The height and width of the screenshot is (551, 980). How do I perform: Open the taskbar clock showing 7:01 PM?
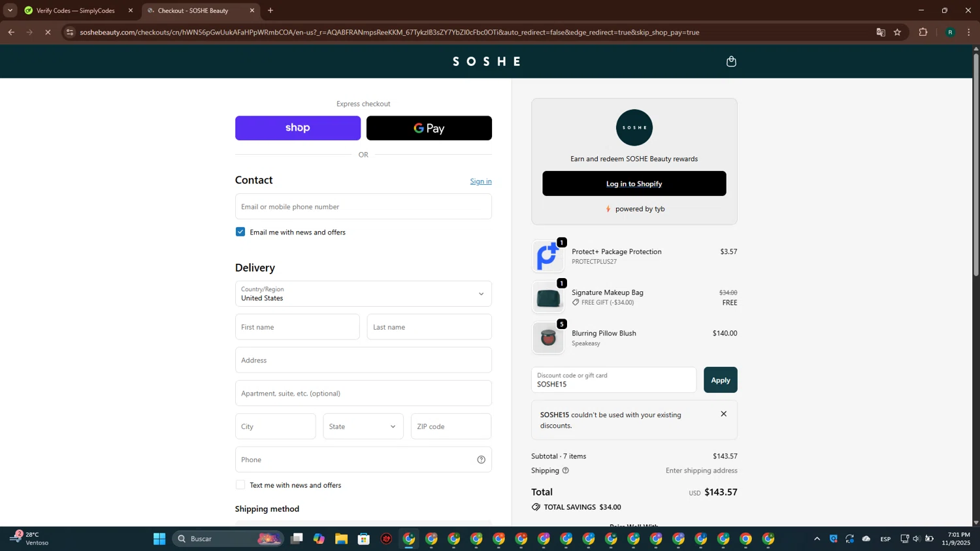click(956, 539)
